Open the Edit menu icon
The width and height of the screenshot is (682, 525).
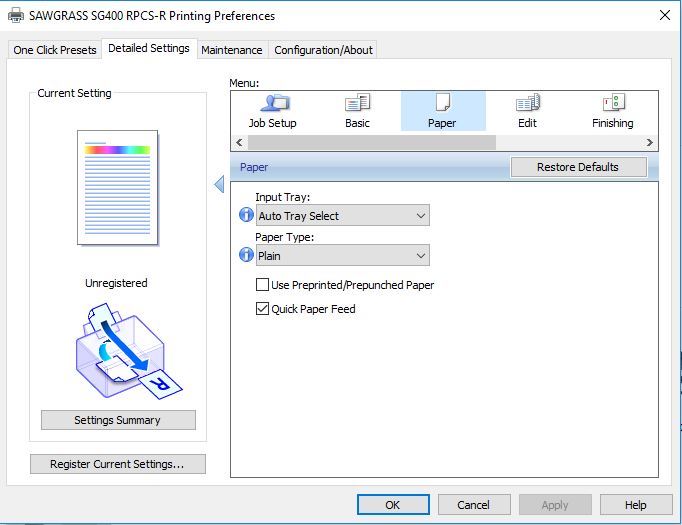(x=528, y=111)
